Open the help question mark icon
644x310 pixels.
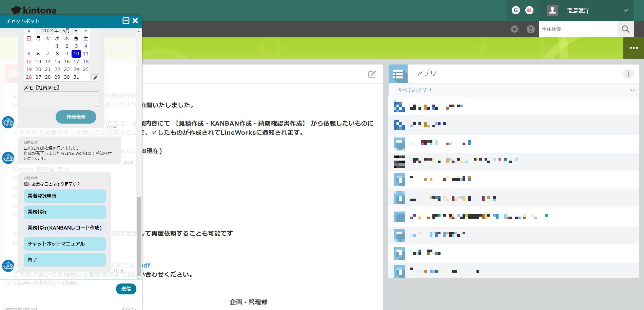pyautogui.click(x=530, y=29)
